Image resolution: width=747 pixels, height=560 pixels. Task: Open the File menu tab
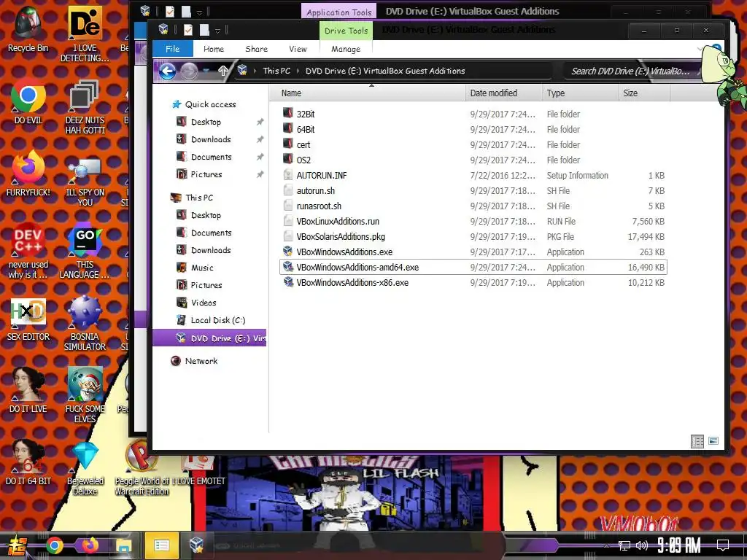(172, 49)
